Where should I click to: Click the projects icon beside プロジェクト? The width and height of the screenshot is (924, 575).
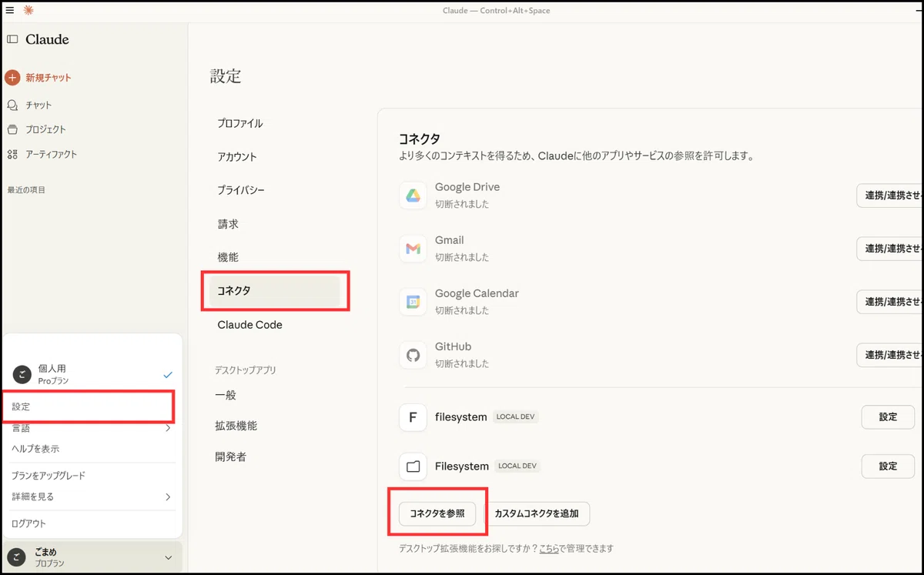(x=12, y=129)
